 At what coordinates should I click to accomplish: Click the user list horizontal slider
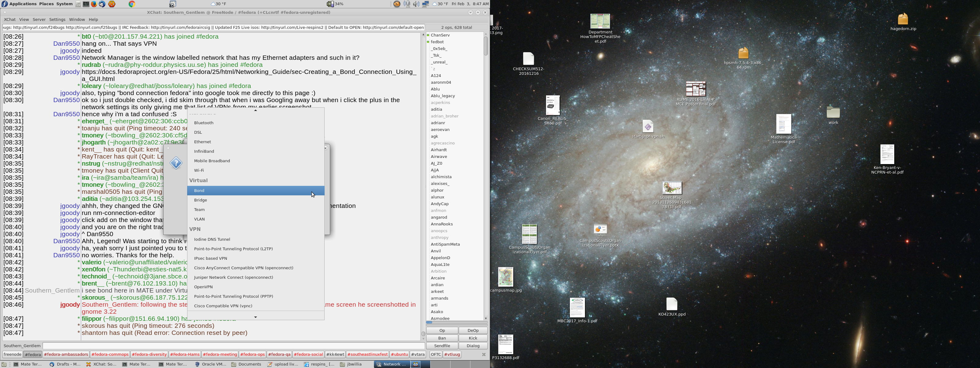[x=456, y=323]
